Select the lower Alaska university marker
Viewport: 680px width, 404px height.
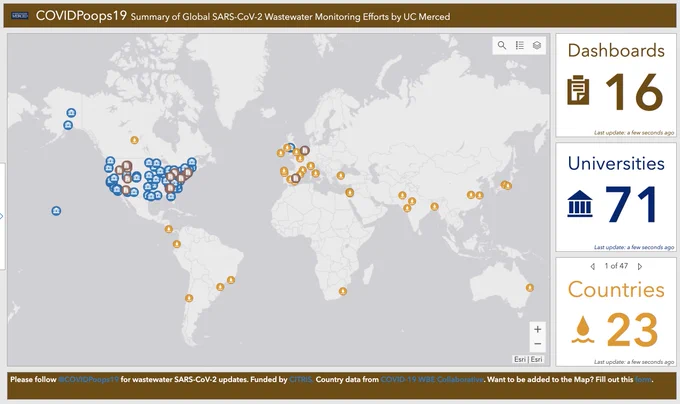[x=68, y=125]
